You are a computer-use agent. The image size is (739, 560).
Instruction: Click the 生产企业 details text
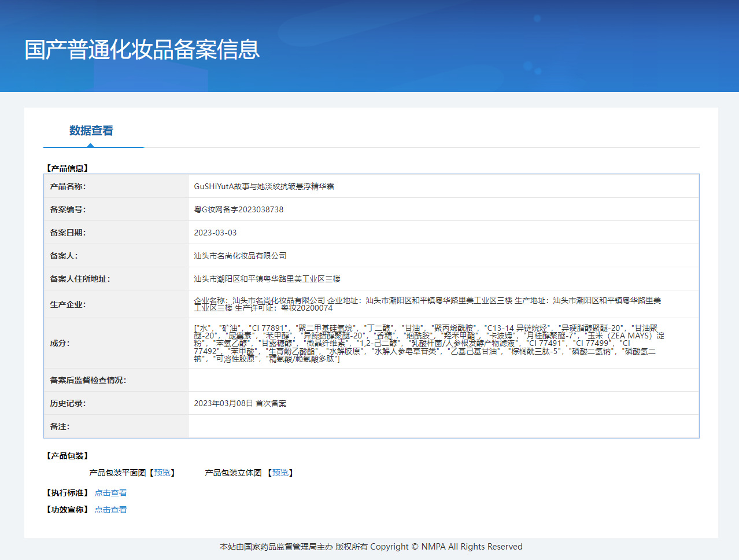pos(427,304)
